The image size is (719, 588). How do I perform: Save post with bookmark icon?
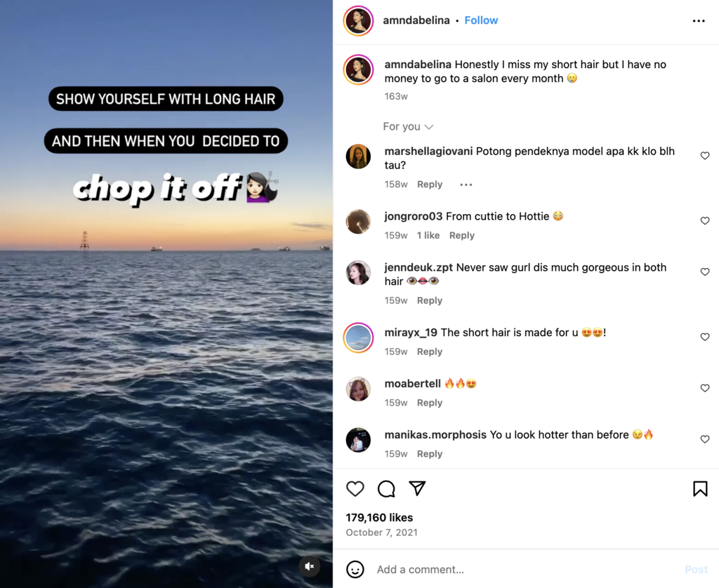700,488
